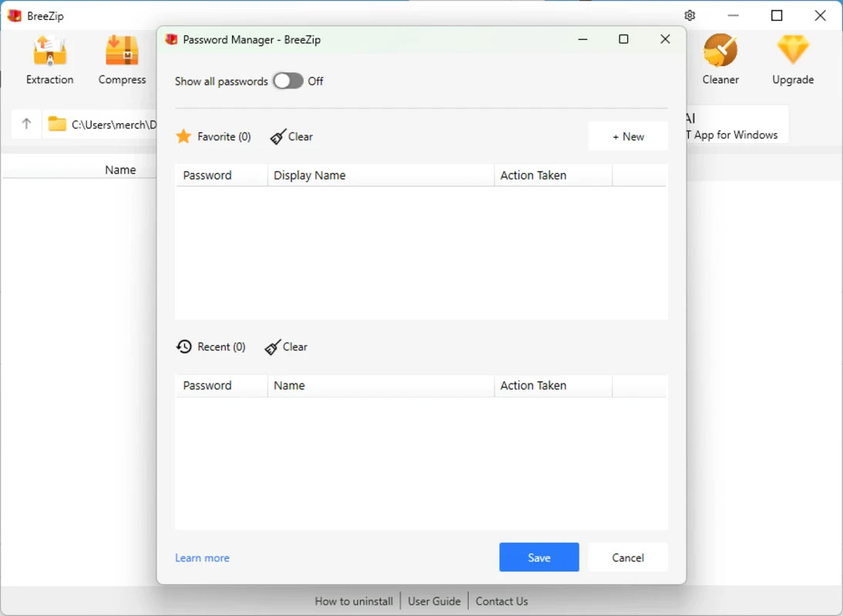Launch the Cleaner tool
Viewport: 843px width, 616px height.
click(x=720, y=59)
